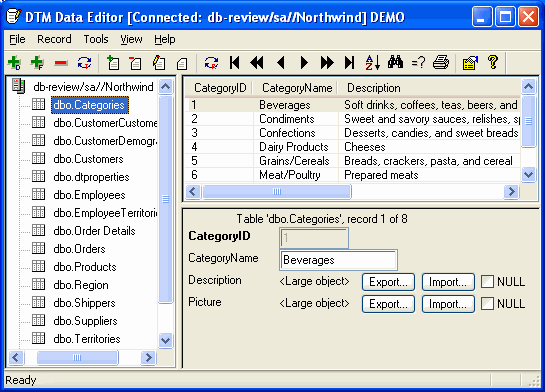Viewport: 545px width, 392px height.
Task: Open the Record menu
Action: coord(54,39)
